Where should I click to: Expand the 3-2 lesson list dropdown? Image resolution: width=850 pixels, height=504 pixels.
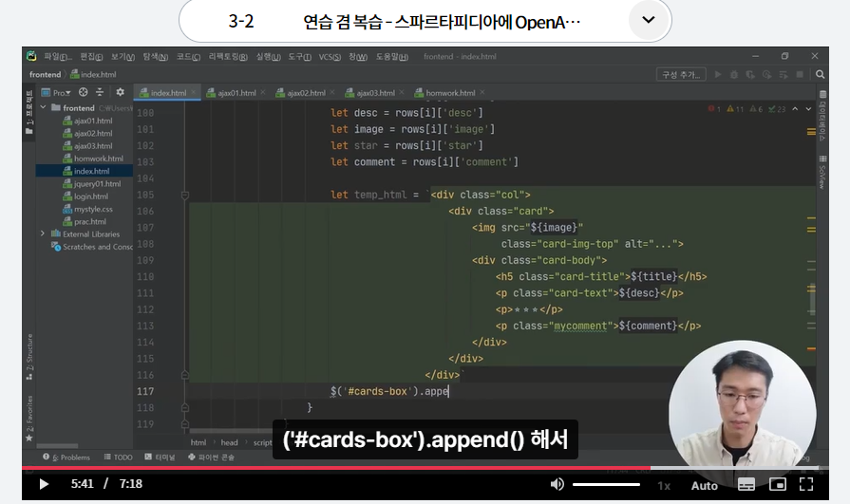point(649,20)
